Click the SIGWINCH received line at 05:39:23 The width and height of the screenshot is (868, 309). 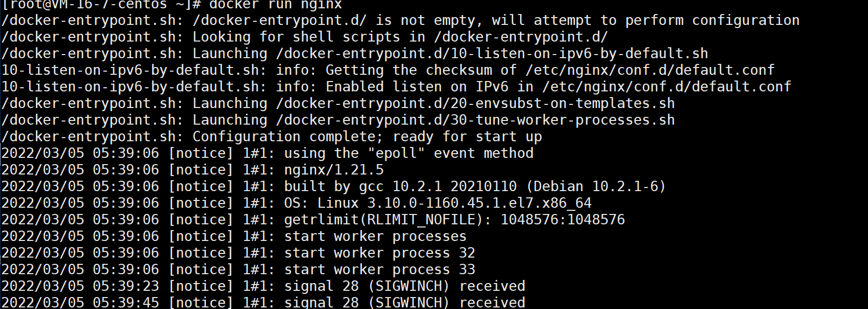click(x=263, y=286)
